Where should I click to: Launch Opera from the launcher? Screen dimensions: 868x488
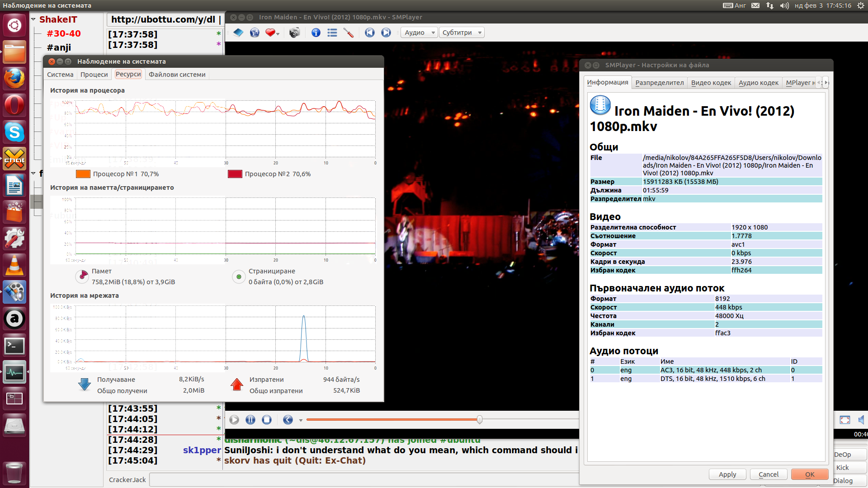point(14,105)
